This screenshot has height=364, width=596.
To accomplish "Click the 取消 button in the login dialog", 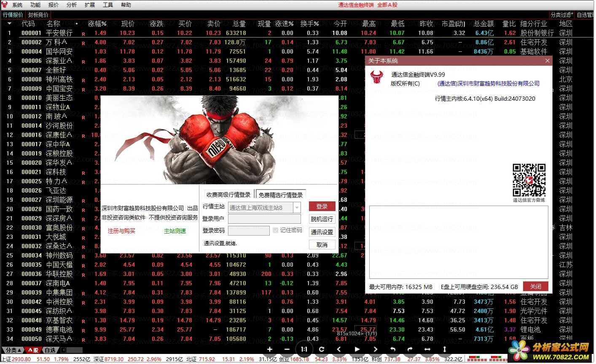I will pyautogui.click(x=322, y=245).
